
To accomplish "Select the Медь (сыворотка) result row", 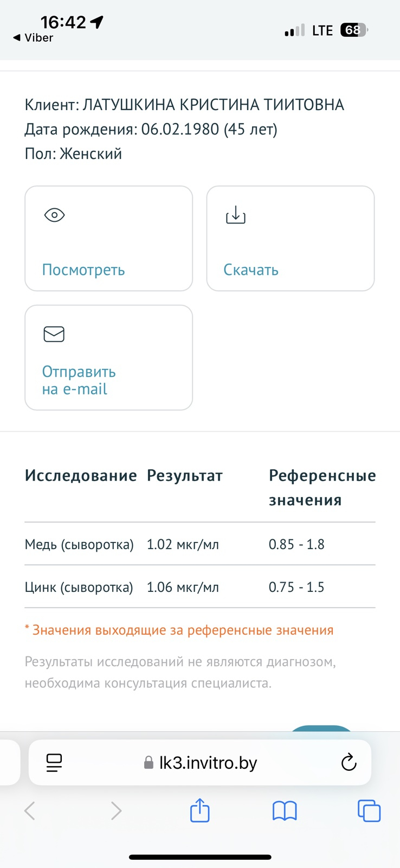I will point(199,544).
